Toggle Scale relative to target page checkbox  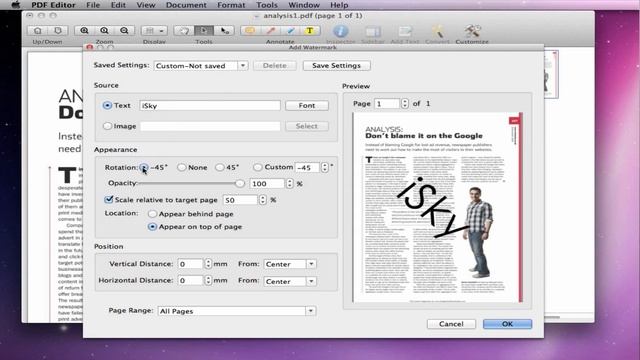pos(109,200)
